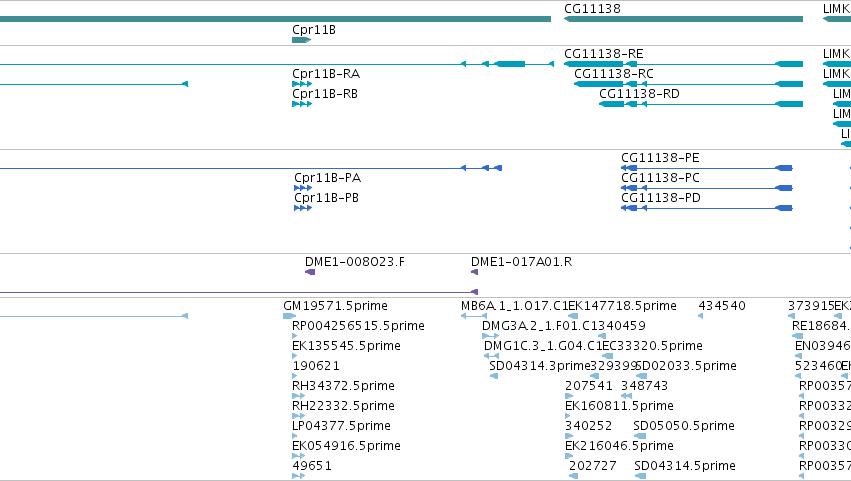
Task: Select the Cpr11B-PB protein arrows glyph
Action: [x=303, y=208]
